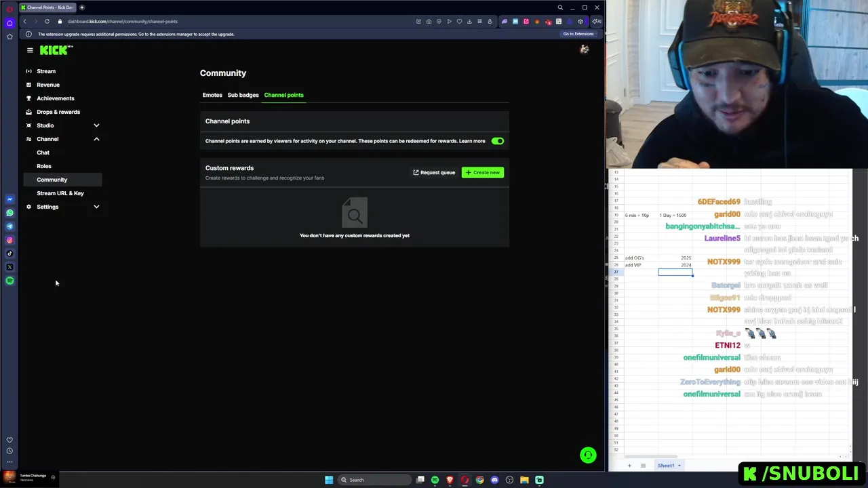Open a new browser tab with plus
This screenshot has width=868, height=488.
82,7
